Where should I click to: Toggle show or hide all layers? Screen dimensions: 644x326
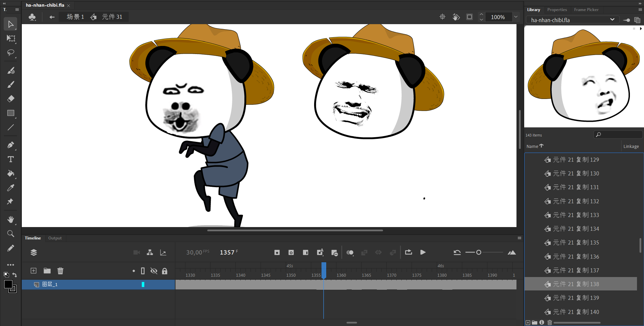(x=154, y=271)
